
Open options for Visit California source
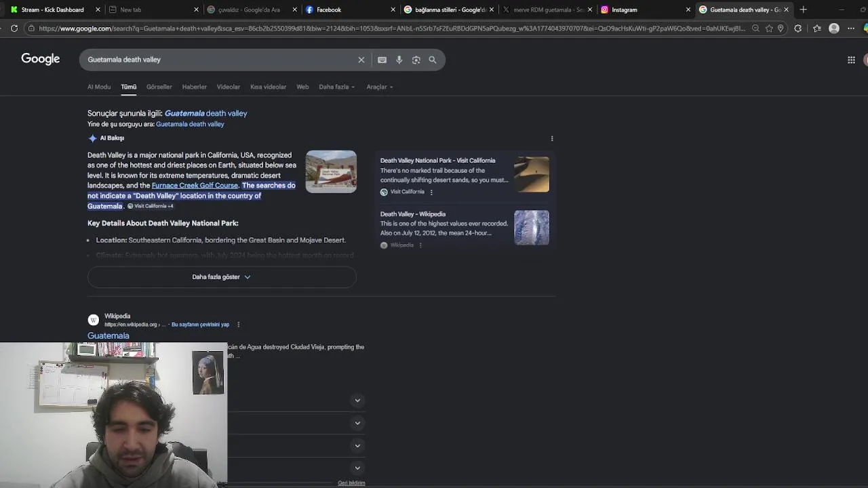(x=431, y=192)
